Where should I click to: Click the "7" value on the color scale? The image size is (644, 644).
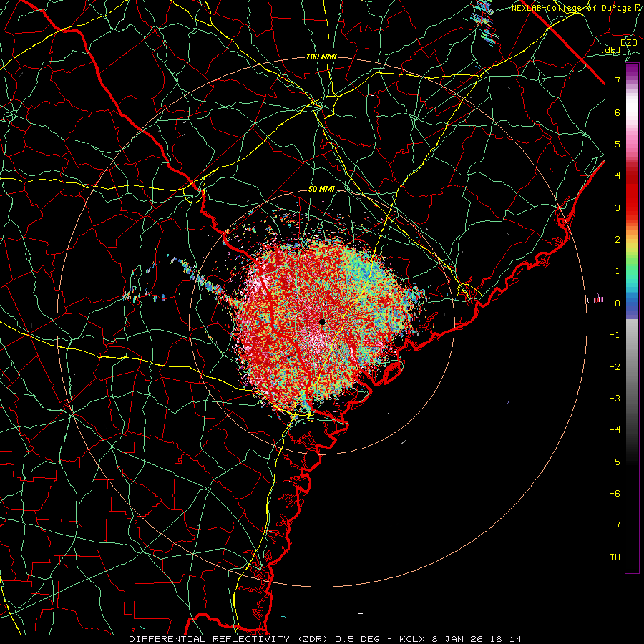coord(618,80)
